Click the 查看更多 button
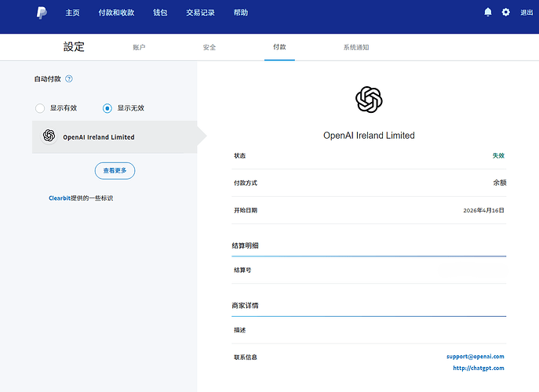539x392 pixels. click(115, 170)
